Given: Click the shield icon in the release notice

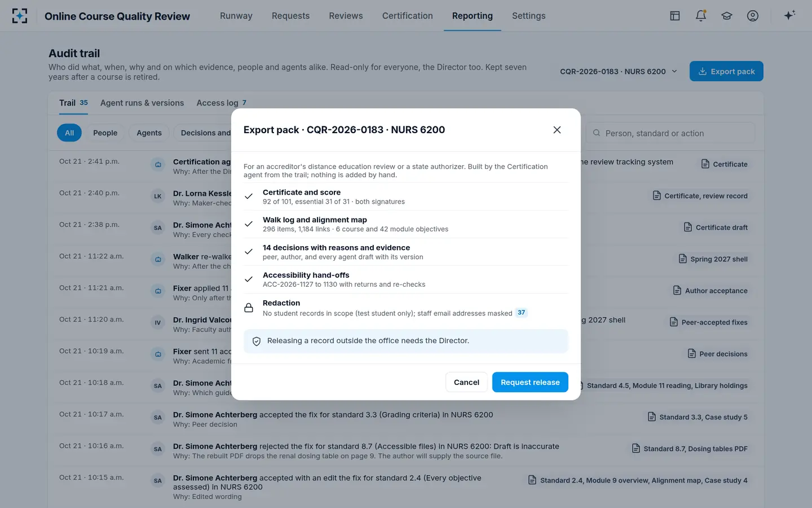Looking at the screenshot, I should (x=257, y=341).
